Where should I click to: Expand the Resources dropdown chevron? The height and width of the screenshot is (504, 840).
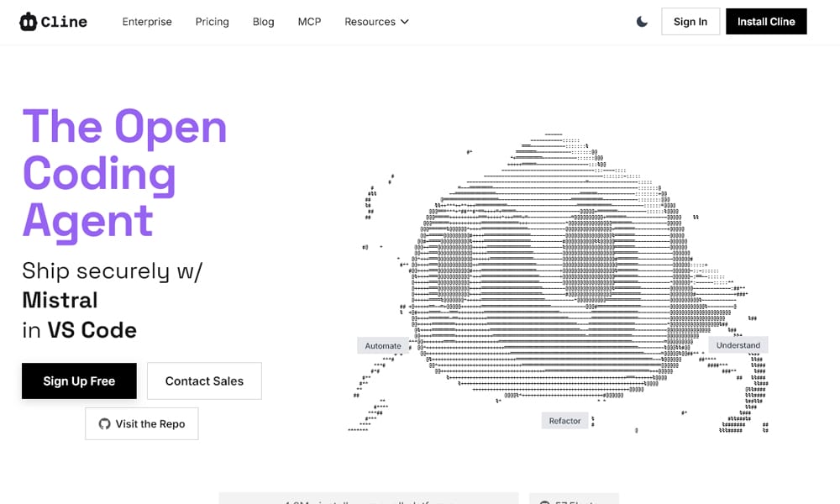(x=404, y=22)
